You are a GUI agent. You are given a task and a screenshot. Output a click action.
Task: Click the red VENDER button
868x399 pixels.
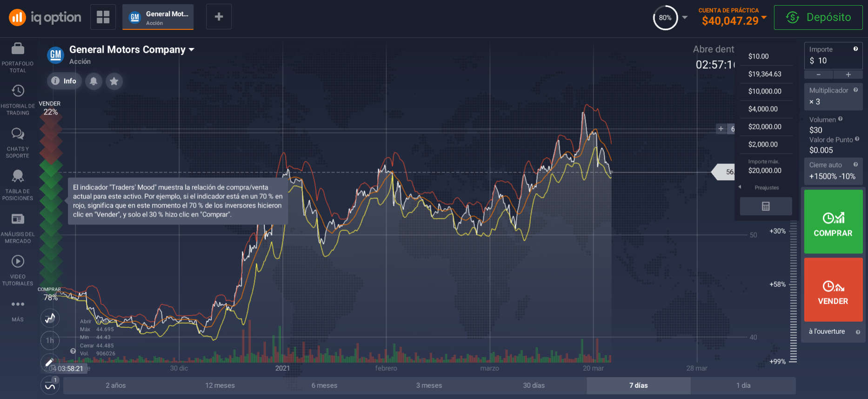[833, 290]
